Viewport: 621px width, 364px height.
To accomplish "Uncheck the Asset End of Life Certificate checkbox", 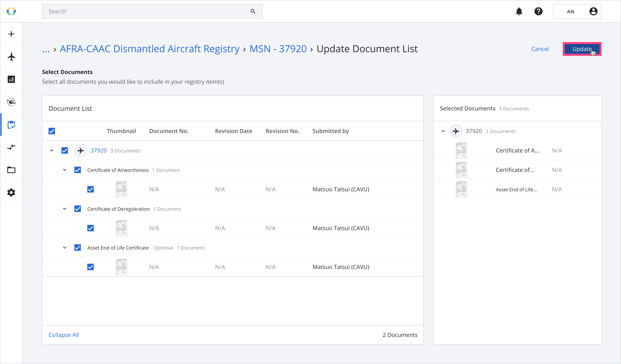I will click(x=78, y=248).
